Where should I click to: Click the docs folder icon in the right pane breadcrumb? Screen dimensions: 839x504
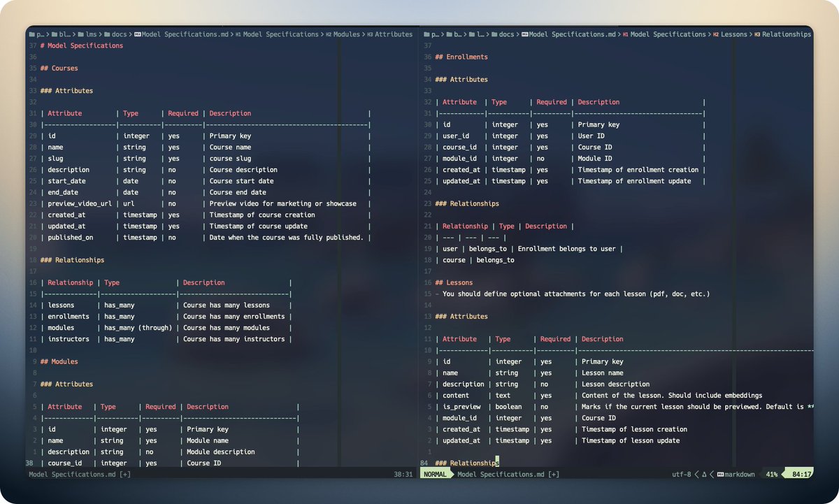point(496,34)
